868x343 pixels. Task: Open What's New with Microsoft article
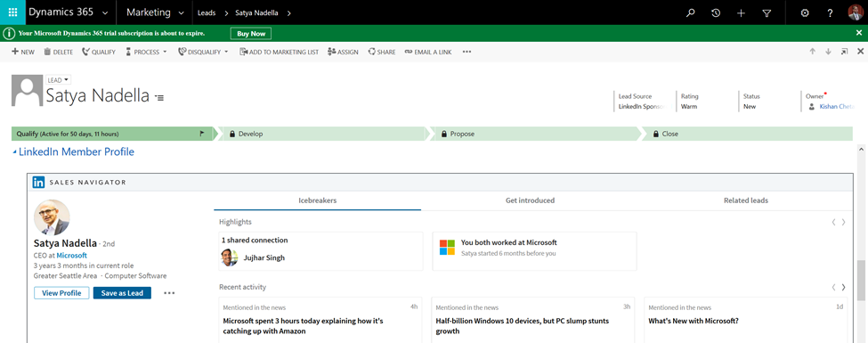click(694, 321)
